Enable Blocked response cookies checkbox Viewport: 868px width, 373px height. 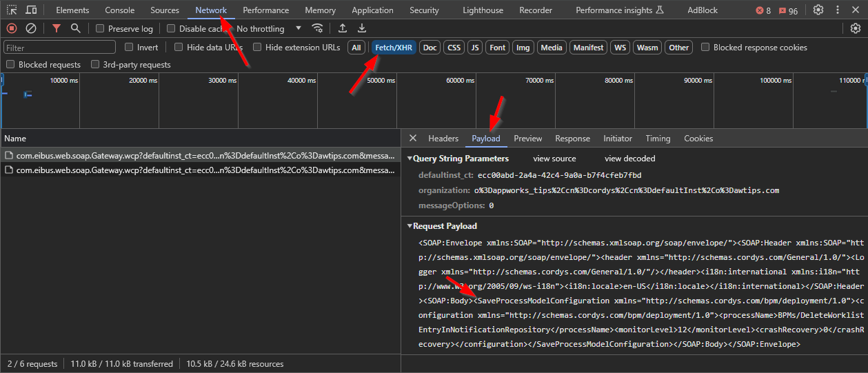point(705,48)
